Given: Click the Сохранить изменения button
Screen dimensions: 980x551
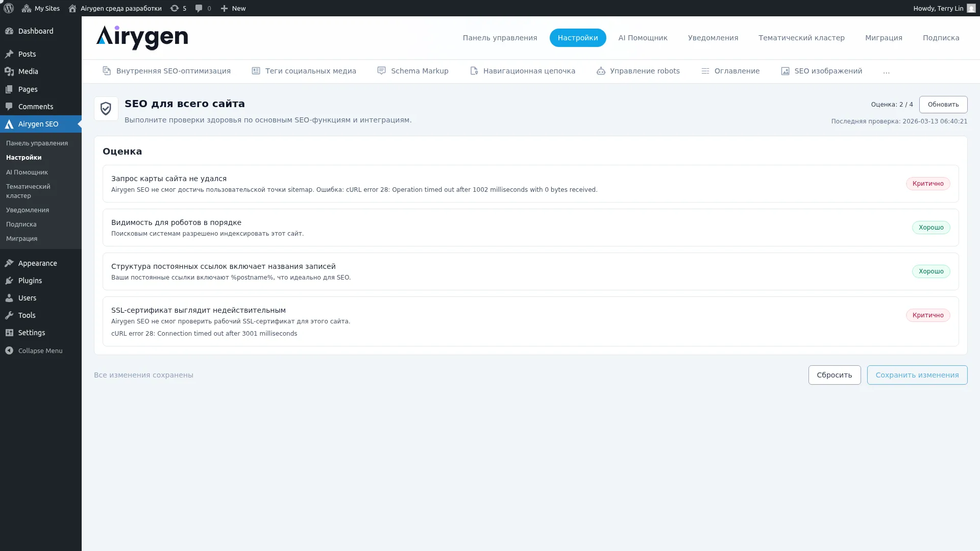Looking at the screenshot, I should 917,375.
